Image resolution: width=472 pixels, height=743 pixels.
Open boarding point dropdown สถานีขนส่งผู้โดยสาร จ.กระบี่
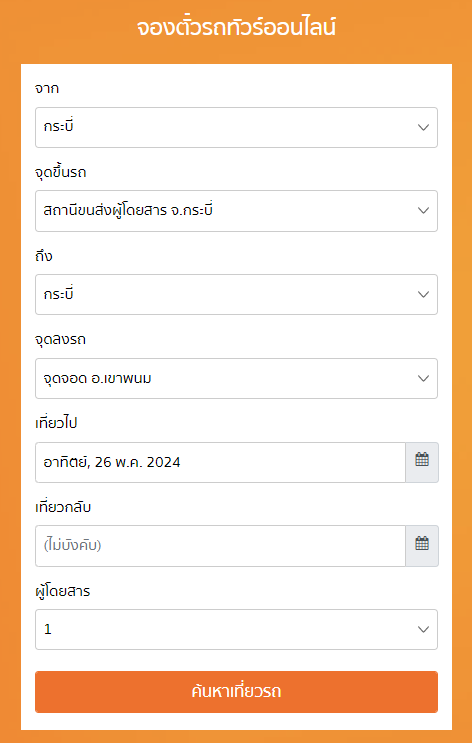[x=236, y=211]
